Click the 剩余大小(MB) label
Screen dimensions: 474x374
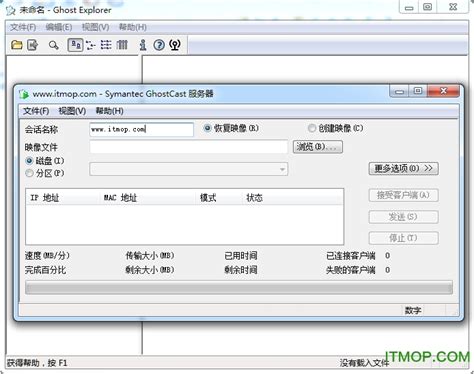pos(150,270)
